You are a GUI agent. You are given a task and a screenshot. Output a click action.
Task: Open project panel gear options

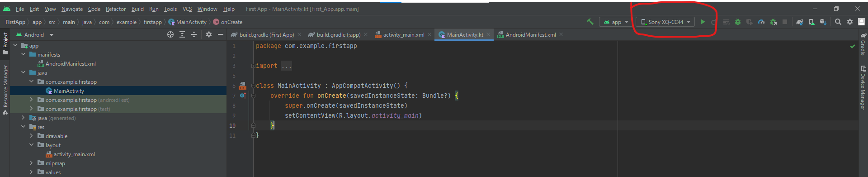point(209,34)
